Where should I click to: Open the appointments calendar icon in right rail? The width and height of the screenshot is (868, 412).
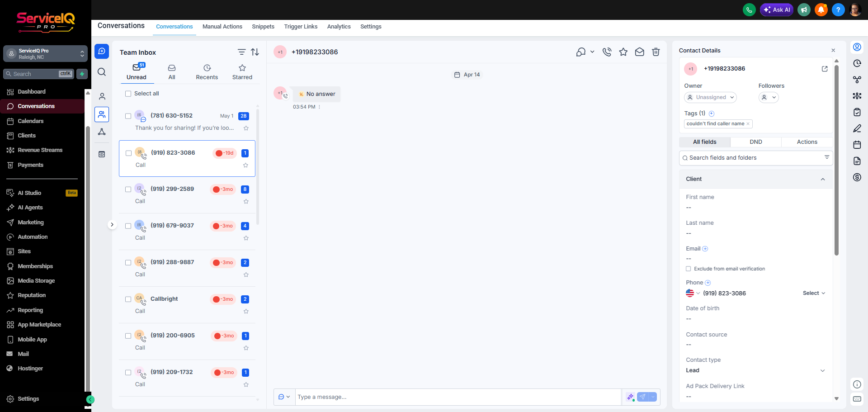pyautogui.click(x=857, y=145)
